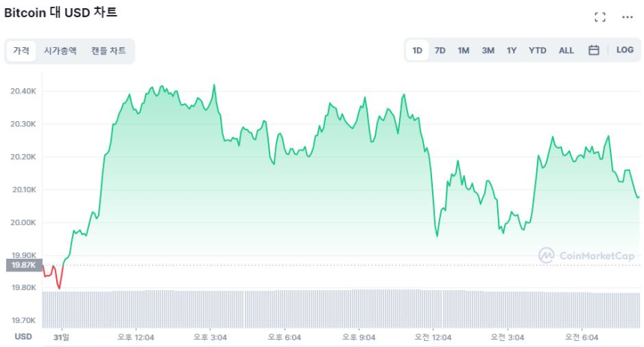This screenshot has height=347, width=644.
Task: Switch to 3M time range
Action: [x=487, y=50]
